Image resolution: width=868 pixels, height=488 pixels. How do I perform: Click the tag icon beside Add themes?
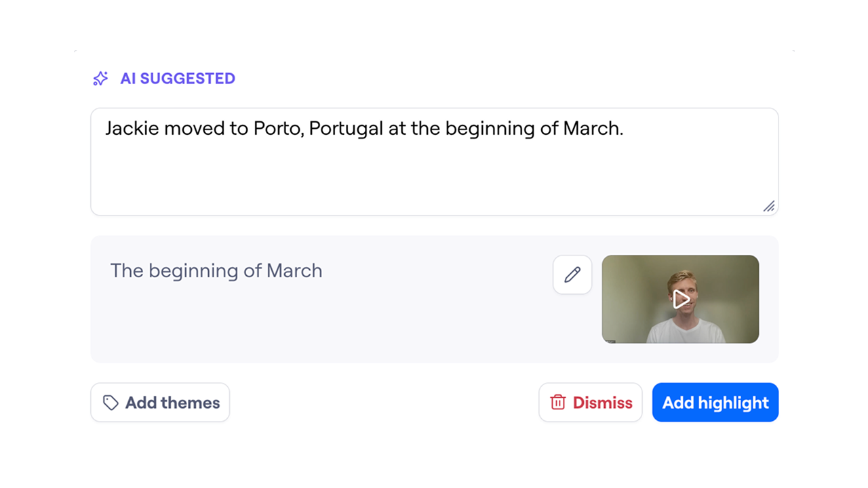111,403
